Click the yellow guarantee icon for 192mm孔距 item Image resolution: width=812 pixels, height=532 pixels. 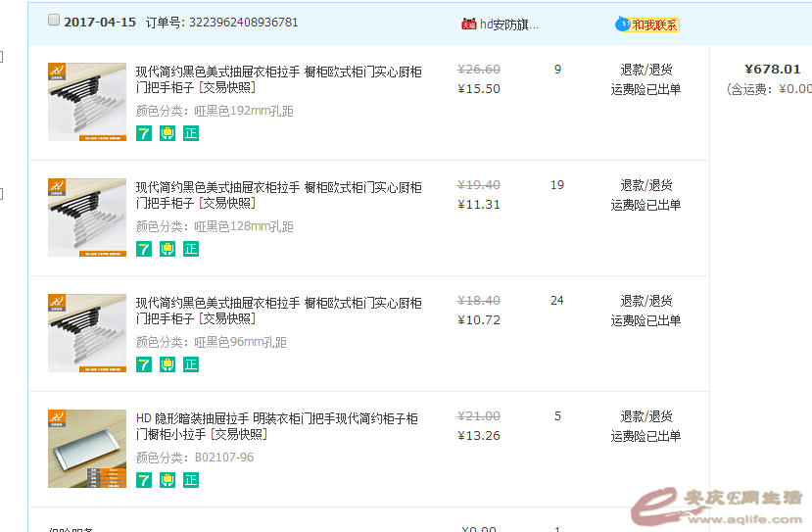(167, 133)
